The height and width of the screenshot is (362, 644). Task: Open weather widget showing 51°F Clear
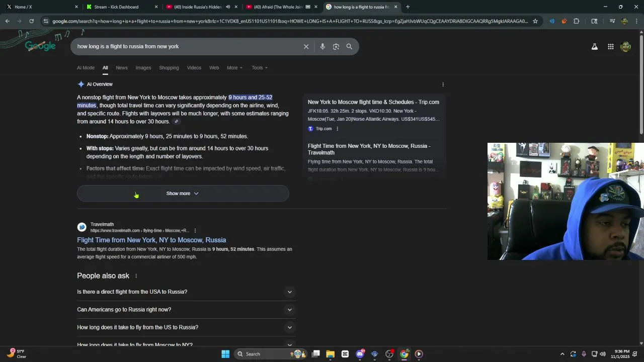[x=16, y=354]
